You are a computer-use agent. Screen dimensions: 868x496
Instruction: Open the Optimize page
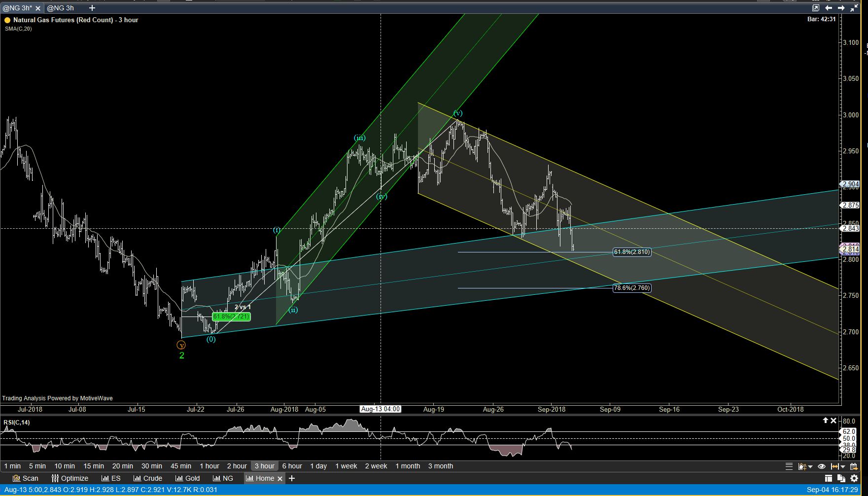(x=70, y=478)
